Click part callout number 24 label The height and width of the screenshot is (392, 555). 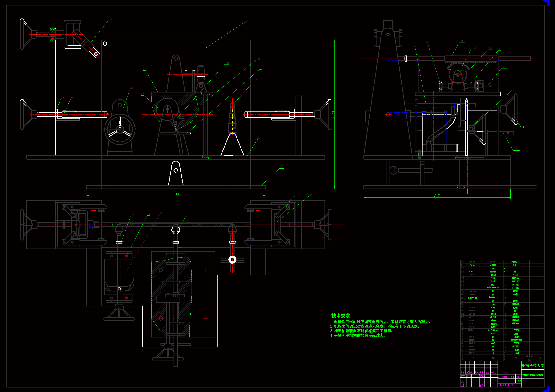[x=282, y=167]
